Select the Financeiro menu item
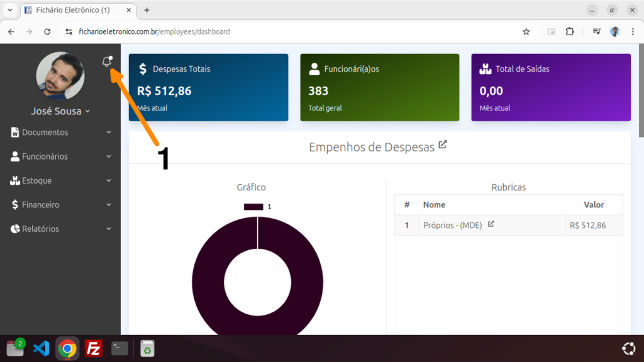644x362 pixels. click(x=60, y=204)
